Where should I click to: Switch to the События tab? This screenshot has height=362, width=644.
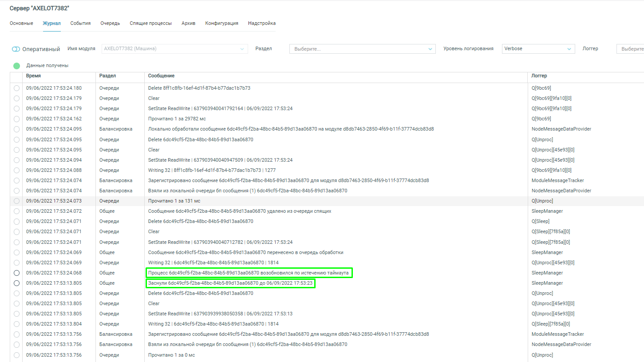pyautogui.click(x=80, y=23)
